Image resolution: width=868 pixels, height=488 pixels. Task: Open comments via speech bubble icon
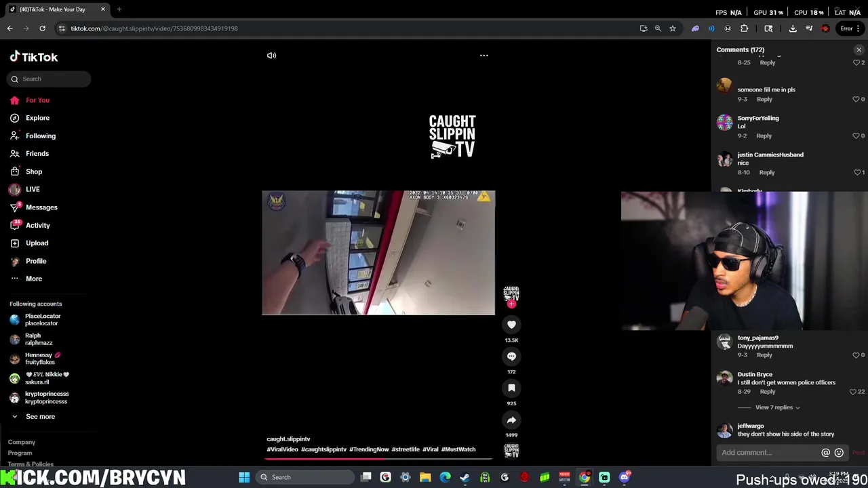tap(511, 357)
